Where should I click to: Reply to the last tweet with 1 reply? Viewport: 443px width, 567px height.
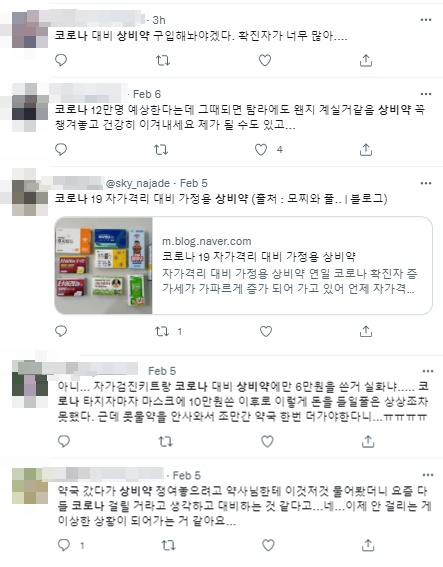tap(64, 545)
